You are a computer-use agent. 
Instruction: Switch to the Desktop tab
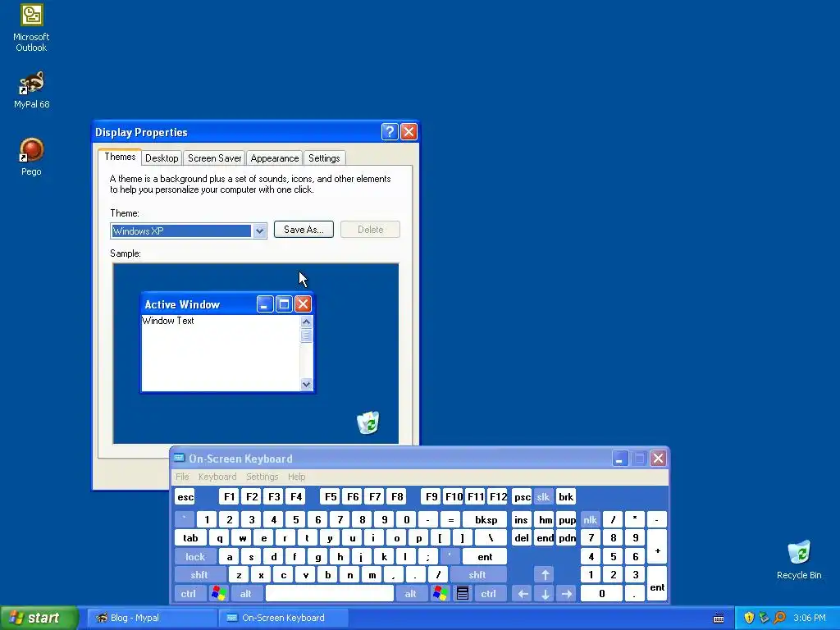162,158
